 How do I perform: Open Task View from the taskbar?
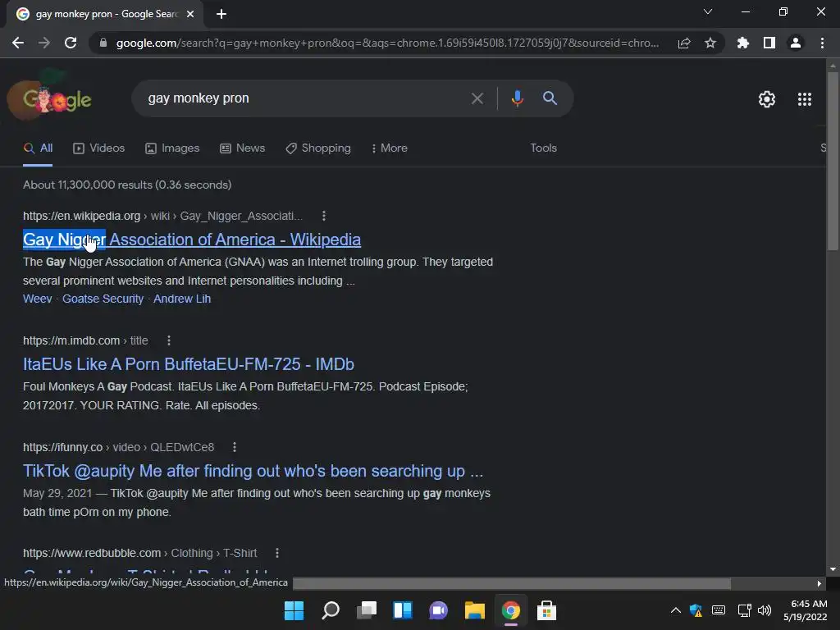367,610
